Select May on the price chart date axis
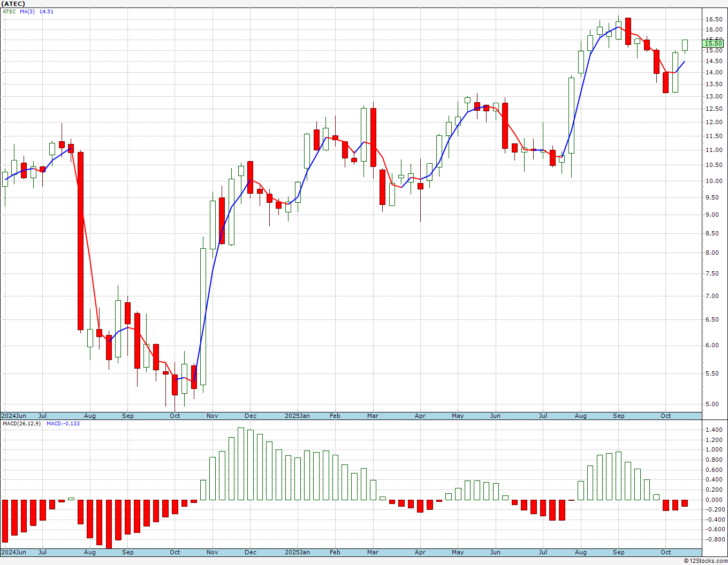Screen dimensions: 728x565 coord(458,416)
